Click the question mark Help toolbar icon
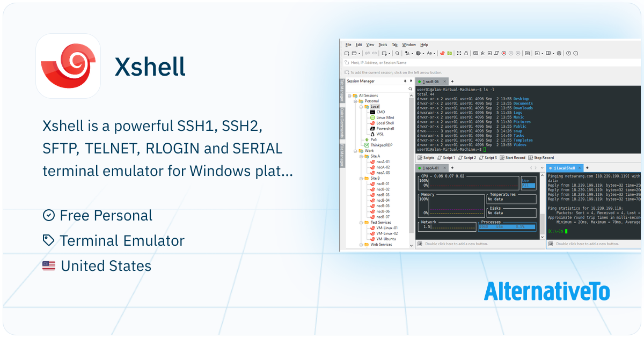The image size is (644, 338). 568,53
